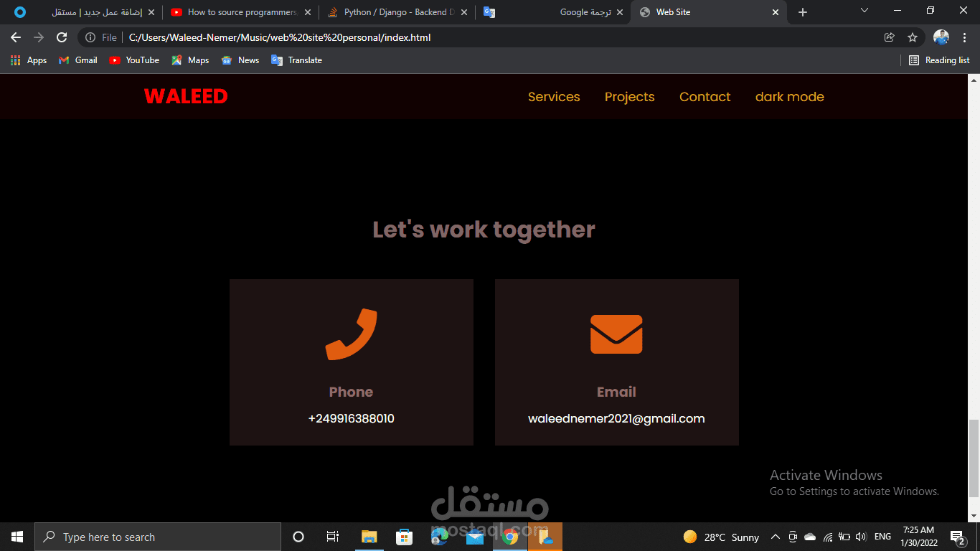Select the Web Site tab
The width and height of the screenshot is (980, 551).
[x=708, y=12]
